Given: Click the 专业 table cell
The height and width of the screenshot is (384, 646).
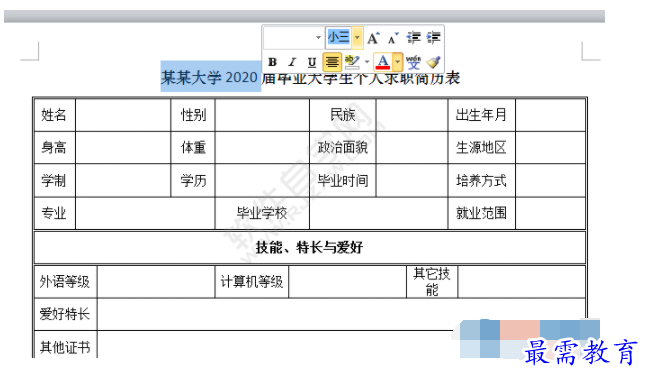Looking at the screenshot, I should [x=54, y=213].
